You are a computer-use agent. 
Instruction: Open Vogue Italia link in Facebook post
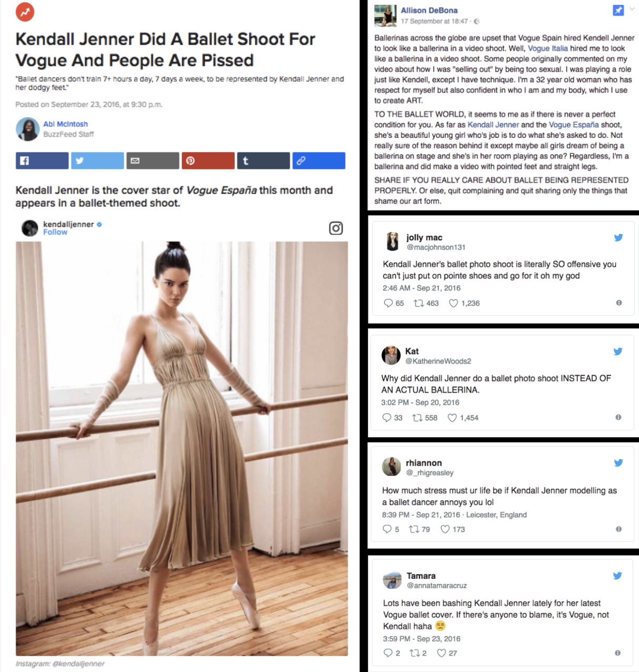547,48
